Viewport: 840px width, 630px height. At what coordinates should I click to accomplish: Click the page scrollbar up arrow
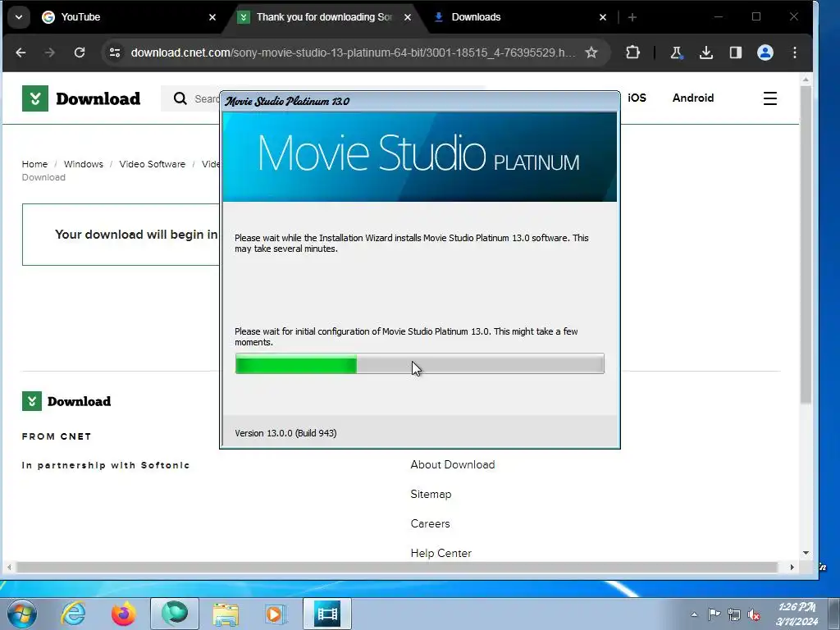pos(806,80)
